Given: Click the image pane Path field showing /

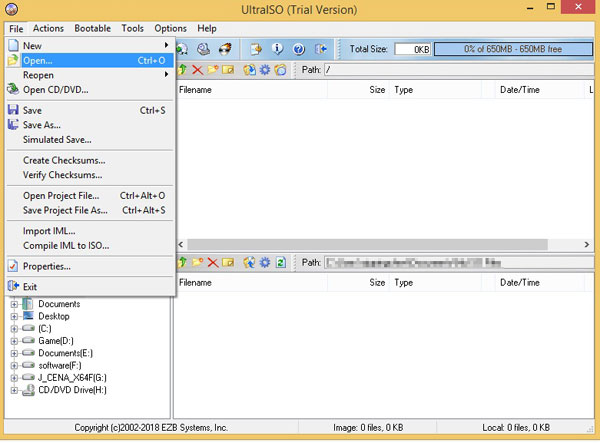Looking at the screenshot, I should click(x=459, y=70).
